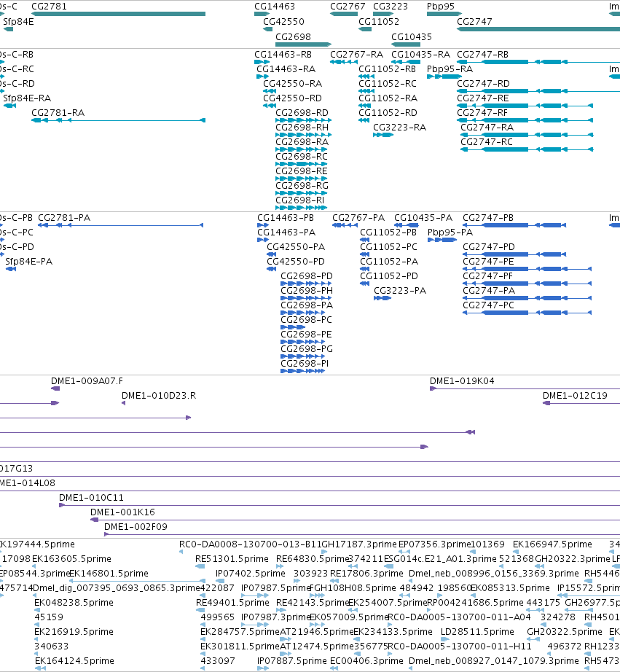Screen dimensions: 620x672
Task: Select BAC clone DME1-001K16
Action: [x=122, y=512]
